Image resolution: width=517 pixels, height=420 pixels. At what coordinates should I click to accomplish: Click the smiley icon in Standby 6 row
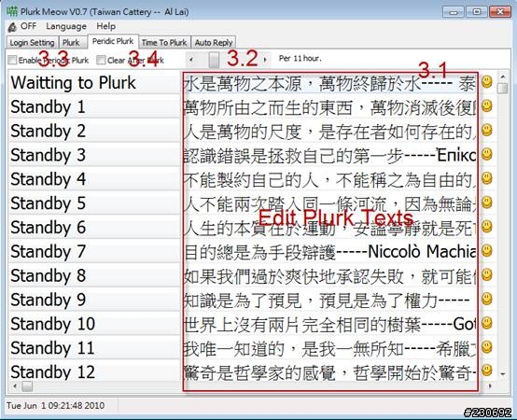[486, 226]
